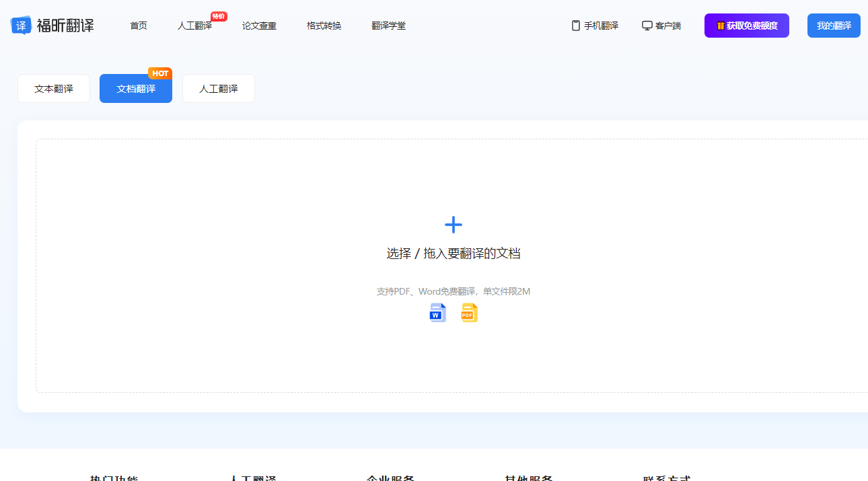Go to 首页 in the top navigation
868x481 pixels.
[139, 26]
